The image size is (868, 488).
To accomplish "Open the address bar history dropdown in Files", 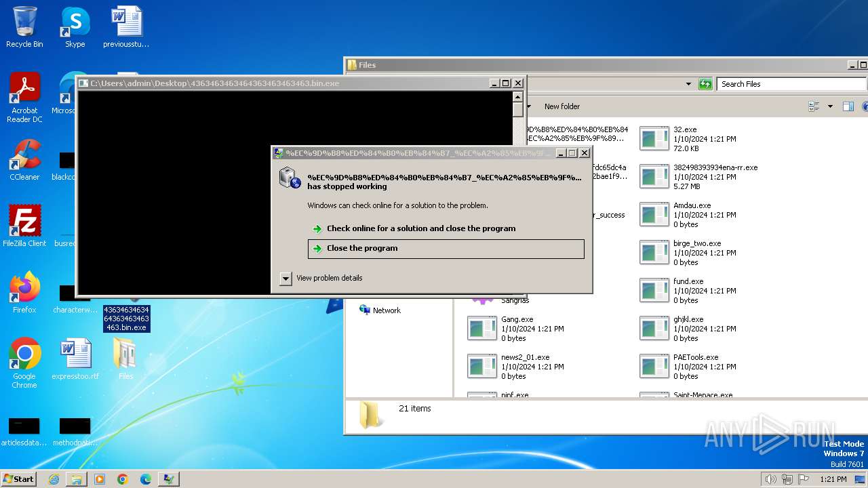I will pyautogui.click(x=688, y=84).
